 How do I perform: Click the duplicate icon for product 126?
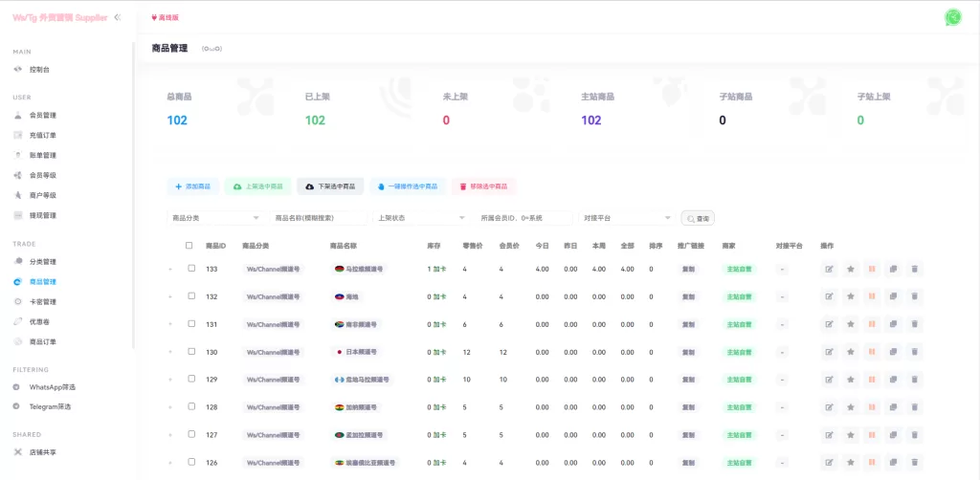[893, 463]
